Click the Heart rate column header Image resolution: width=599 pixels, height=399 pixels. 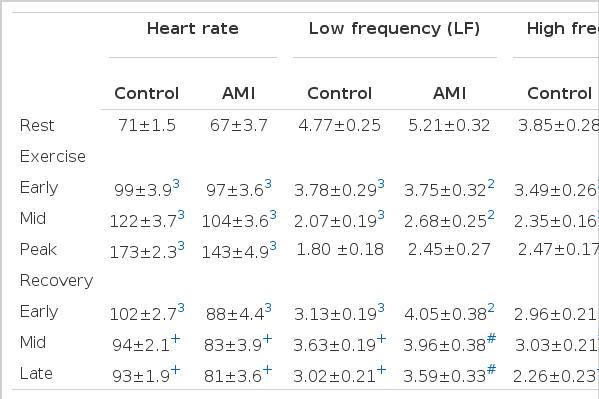(x=193, y=29)
